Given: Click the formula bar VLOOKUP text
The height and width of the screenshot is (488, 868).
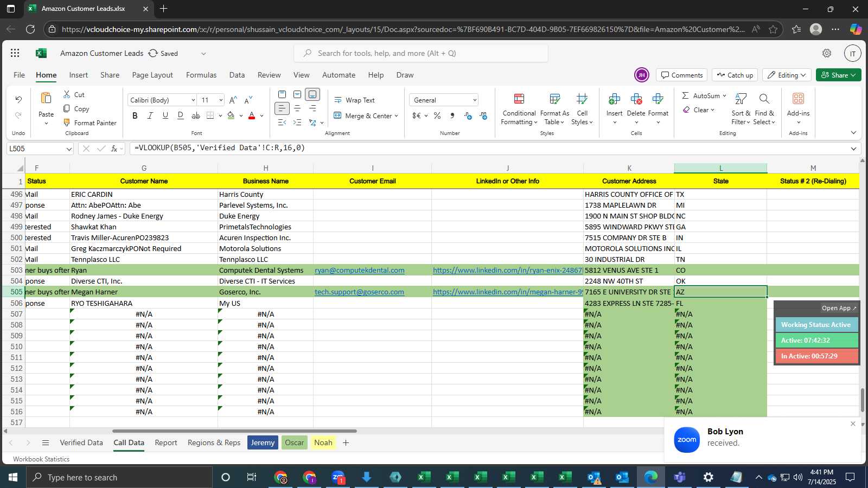Looking at the screenshot, I should click(220, 148).
